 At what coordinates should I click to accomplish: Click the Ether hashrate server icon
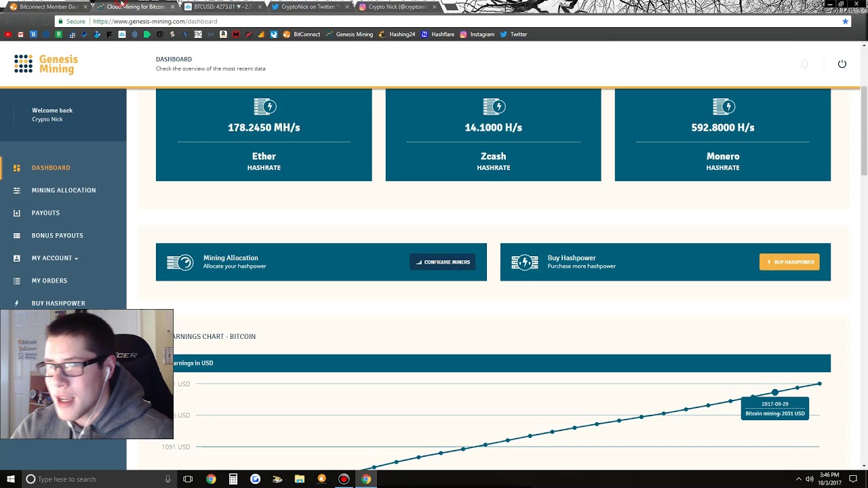pyautogui.click(x=264, y=106)
